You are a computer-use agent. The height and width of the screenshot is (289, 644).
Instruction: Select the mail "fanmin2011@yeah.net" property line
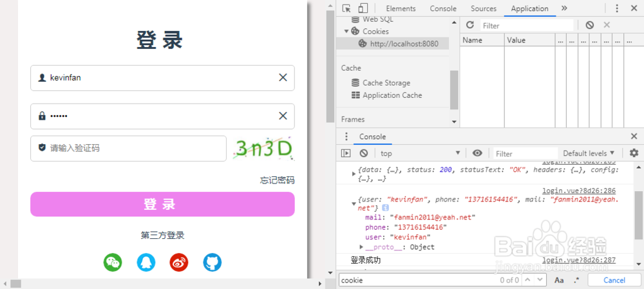[x=420, y=217]
